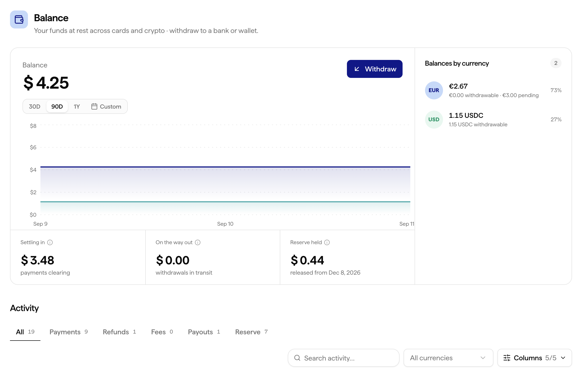Viewport: 588px width, 375px height.
Task: Expand the Columns 5/5 selector
Action: pyautogui.click(x=535, y=358)
